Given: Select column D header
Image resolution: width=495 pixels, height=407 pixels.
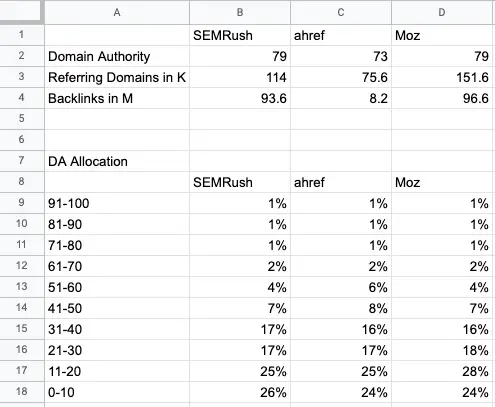Looking at the screenshot, I should click(442, 12).
